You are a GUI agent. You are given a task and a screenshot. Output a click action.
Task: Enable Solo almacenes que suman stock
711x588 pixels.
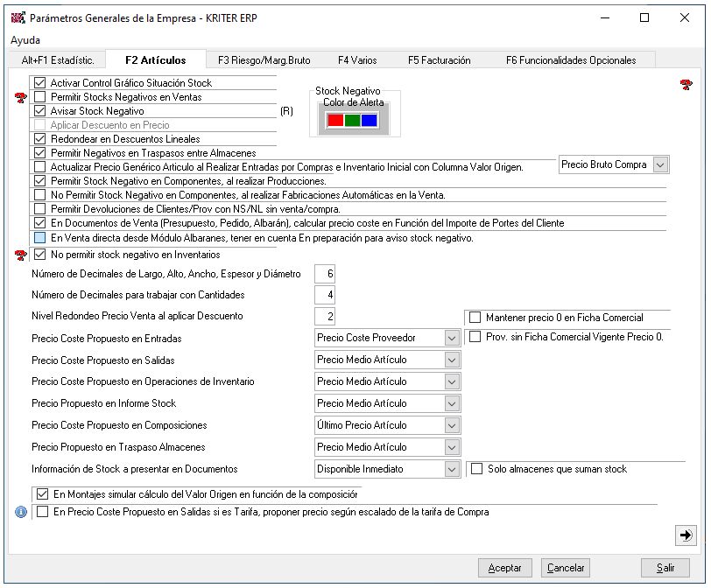476,469
